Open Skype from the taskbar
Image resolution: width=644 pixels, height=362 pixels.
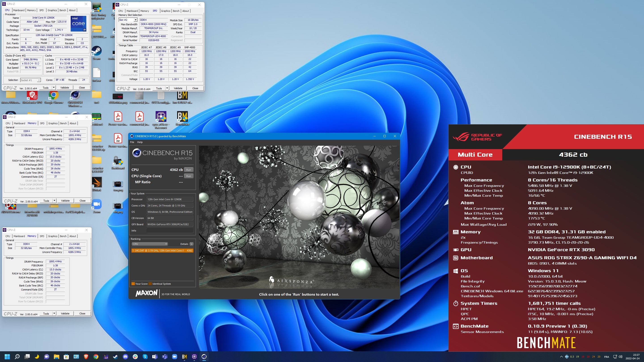tap(145, 356)
